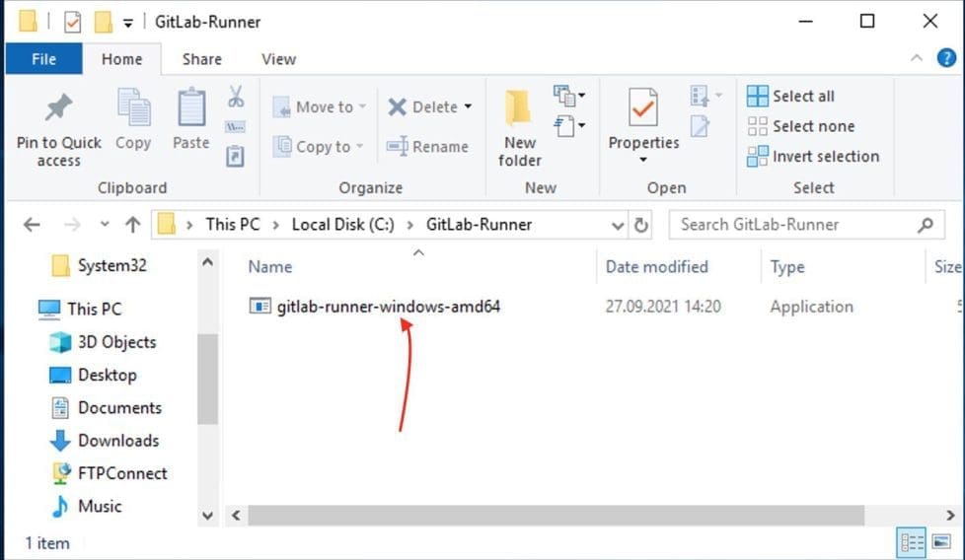Switch to the View ribbon tab
Viewport: 965px width, 560px height.
[x=278, y=59]
